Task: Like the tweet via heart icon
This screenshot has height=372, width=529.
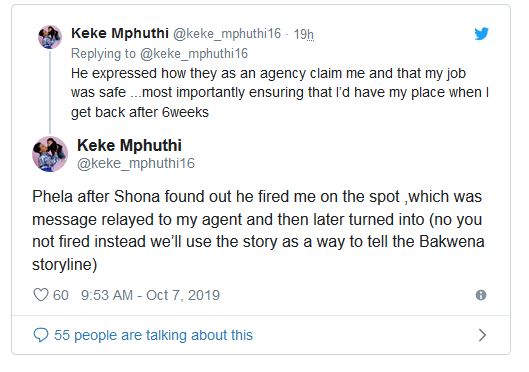Action: (x=41, y=295)
